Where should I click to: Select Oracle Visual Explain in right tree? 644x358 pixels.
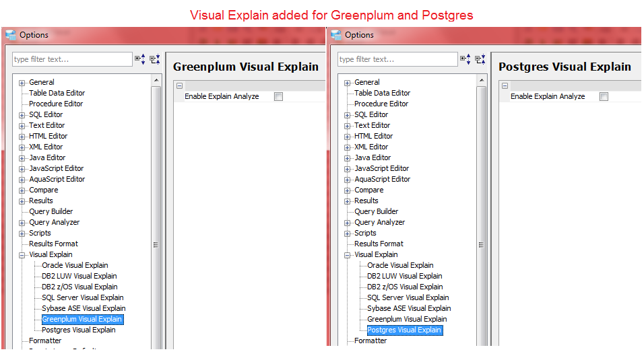[x=400, y=265]
